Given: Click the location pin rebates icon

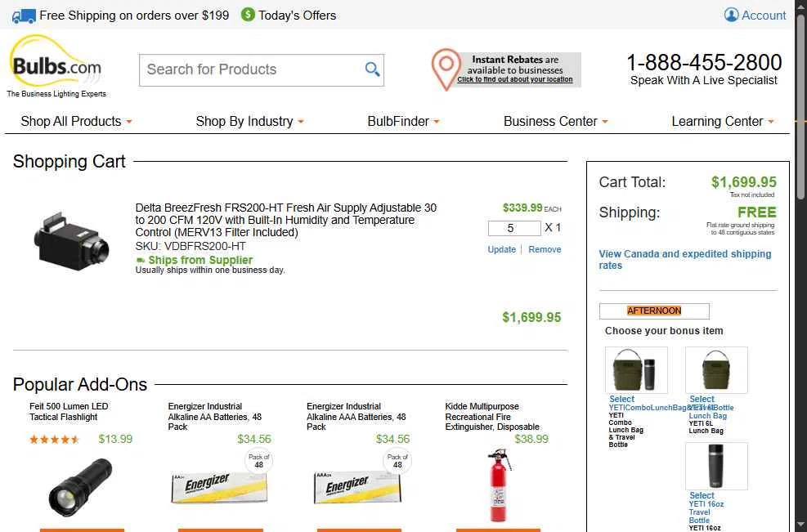Looking at the screenshot, I should pos(446,69).
